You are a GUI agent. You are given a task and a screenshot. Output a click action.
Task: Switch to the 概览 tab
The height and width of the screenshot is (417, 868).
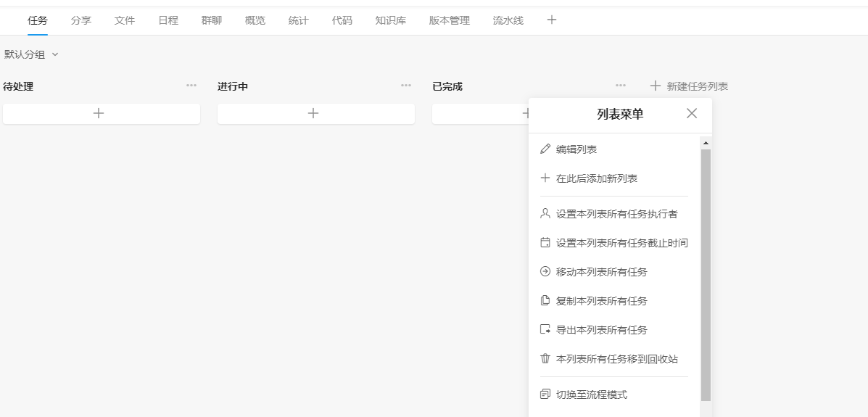coord(255,20)
